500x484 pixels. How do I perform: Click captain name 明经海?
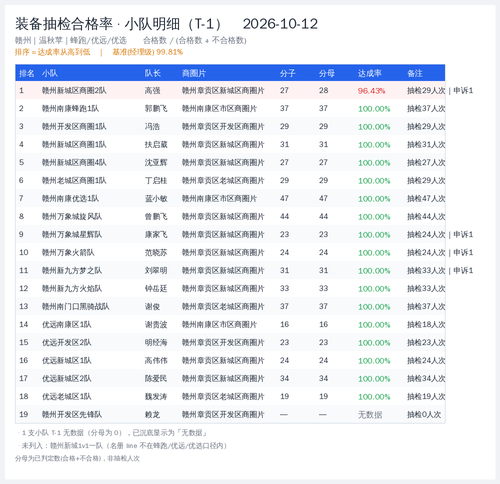click(x=156, y=343)
